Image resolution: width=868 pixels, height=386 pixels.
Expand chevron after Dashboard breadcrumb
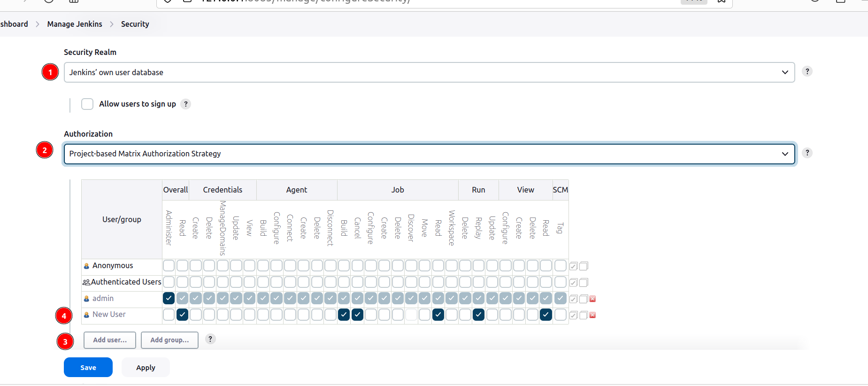point(38,24)
